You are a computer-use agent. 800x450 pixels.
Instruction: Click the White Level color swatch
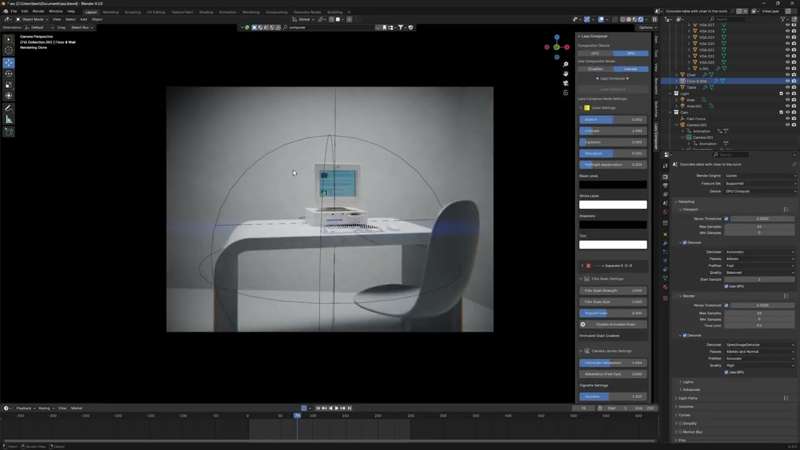(x=613, y=205)
